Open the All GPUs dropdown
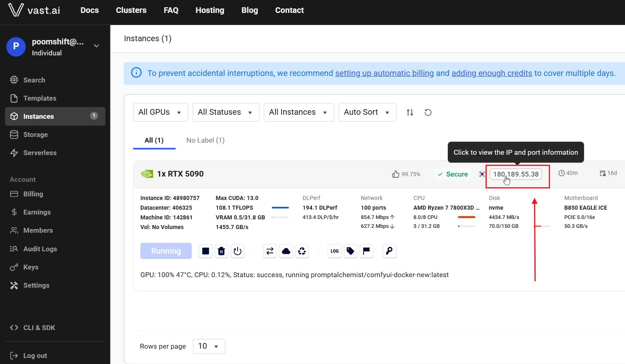The height and width of the screenshot is (364, 625). point(161,112)
